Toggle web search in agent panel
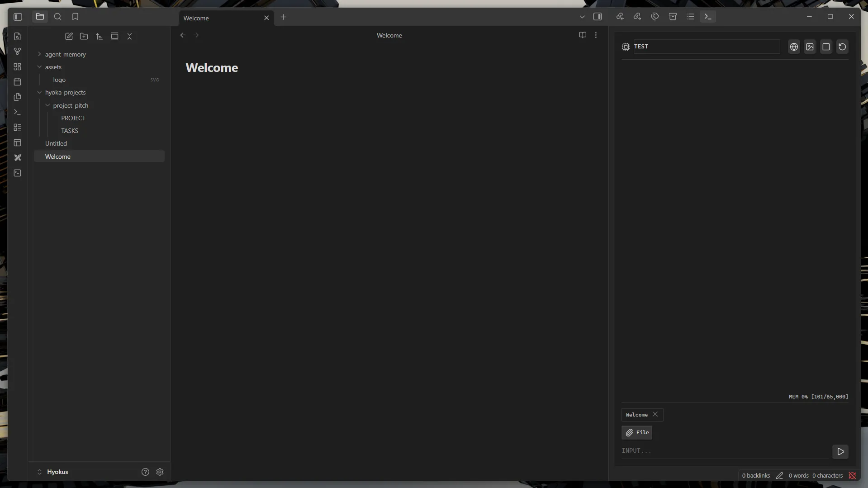 click(x=794, y=47)
